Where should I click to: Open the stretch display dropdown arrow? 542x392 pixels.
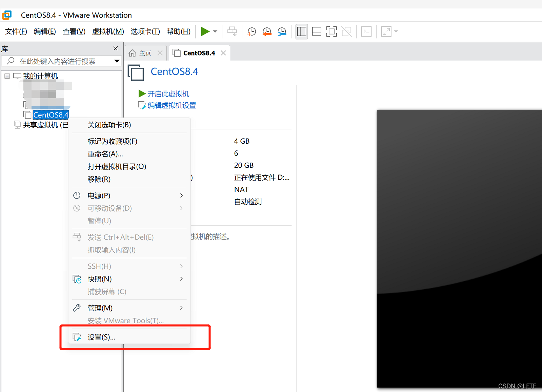click(396, 32)
